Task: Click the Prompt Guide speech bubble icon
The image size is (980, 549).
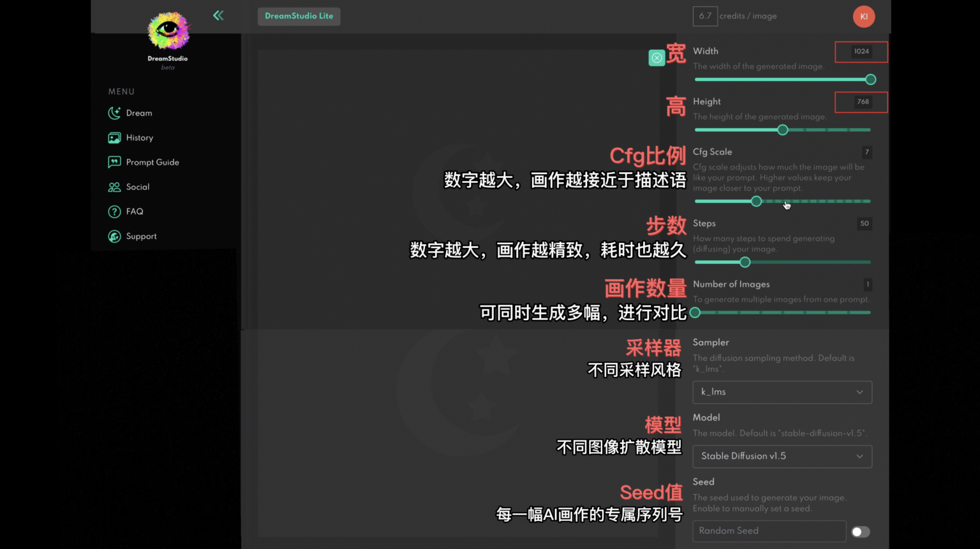Action: coord(114,162)
